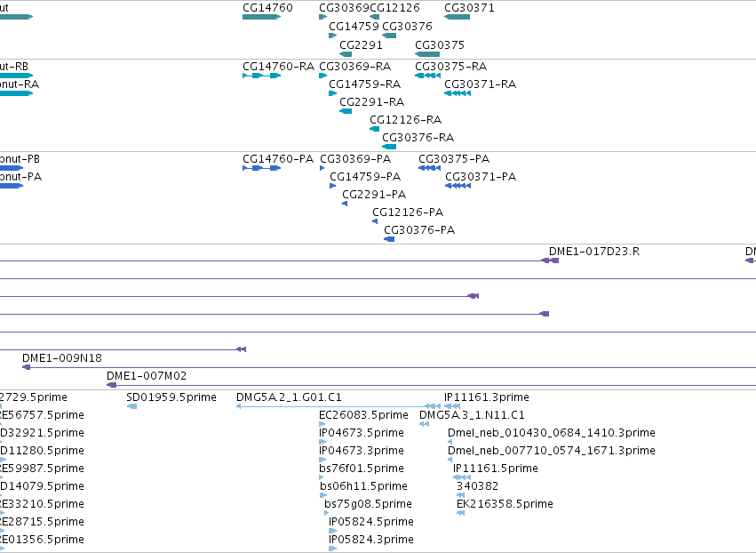Image resolution: width=756 pixels, height=553 pixels.
Task: Select the IP05824.5prime label
Action: pos(371,522)
